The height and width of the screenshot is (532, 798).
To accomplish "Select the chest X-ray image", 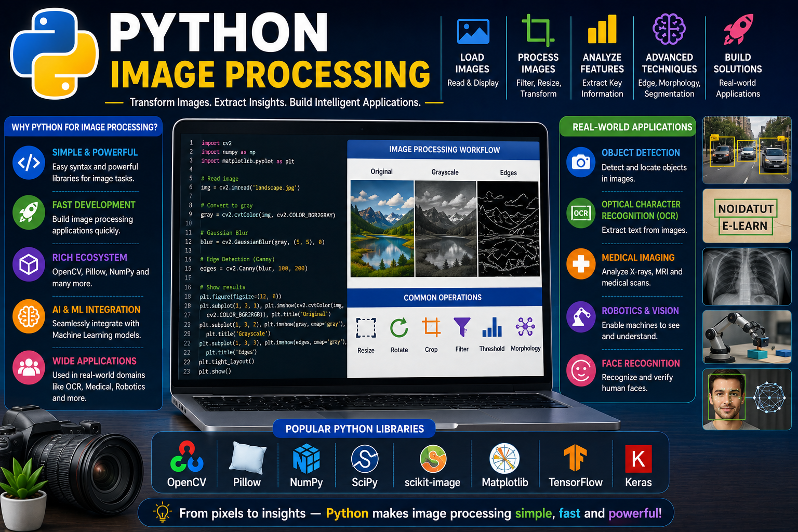I will point(747,276).
